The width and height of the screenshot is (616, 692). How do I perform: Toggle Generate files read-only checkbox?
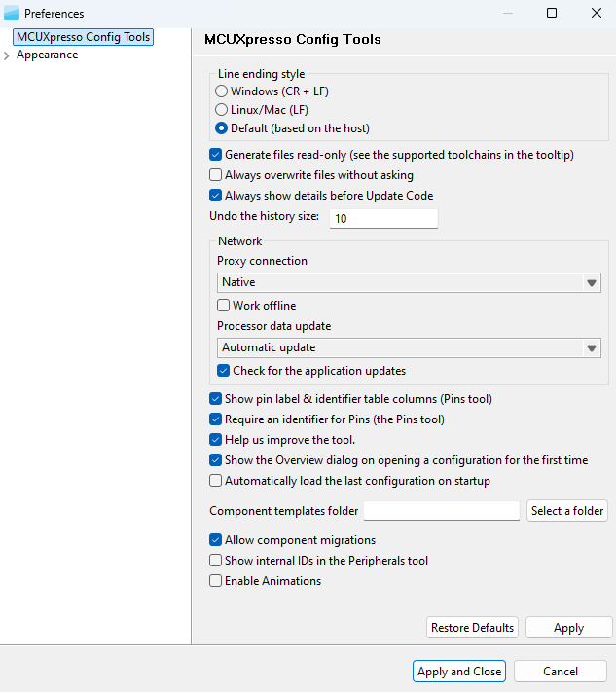(x=215, y=155)
